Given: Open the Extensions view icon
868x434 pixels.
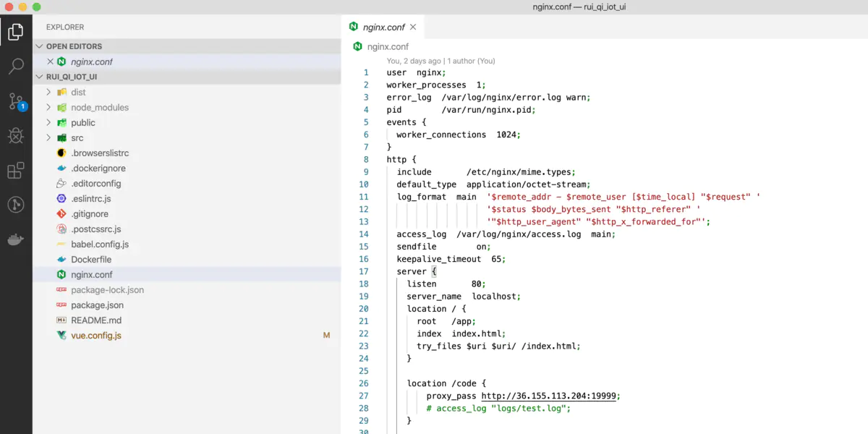Looking at the screenshot, I should click(16, 171).
